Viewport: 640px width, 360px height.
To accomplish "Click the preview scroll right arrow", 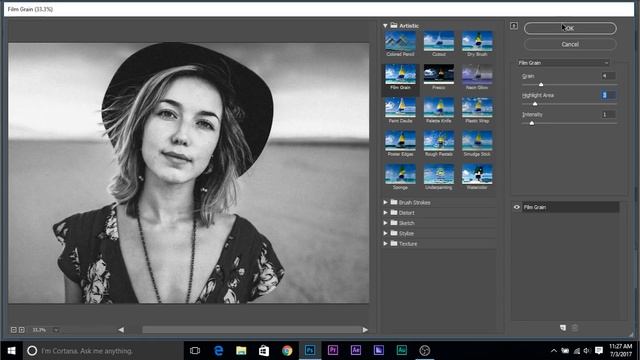I will 365,330.
